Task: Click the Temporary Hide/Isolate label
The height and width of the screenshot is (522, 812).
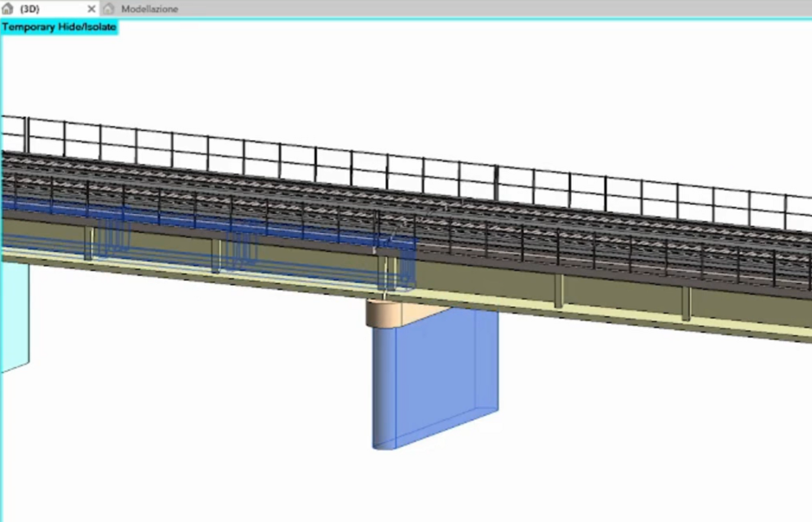Action: coord(59,27)
